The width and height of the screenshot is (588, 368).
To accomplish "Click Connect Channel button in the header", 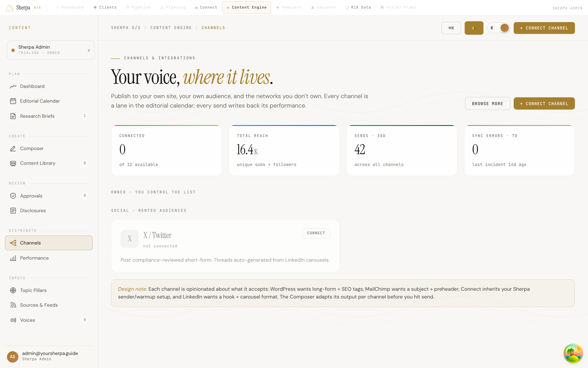I will [544, 28].
